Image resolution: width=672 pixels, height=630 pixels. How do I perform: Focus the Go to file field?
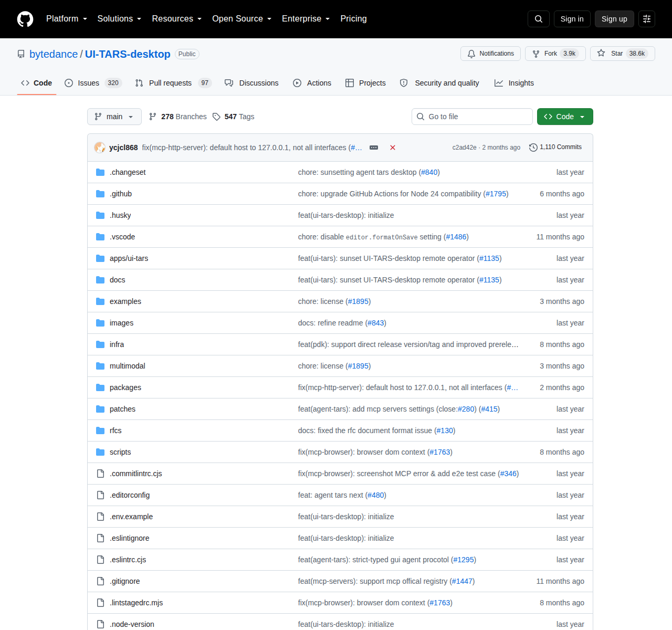[472, 117]
